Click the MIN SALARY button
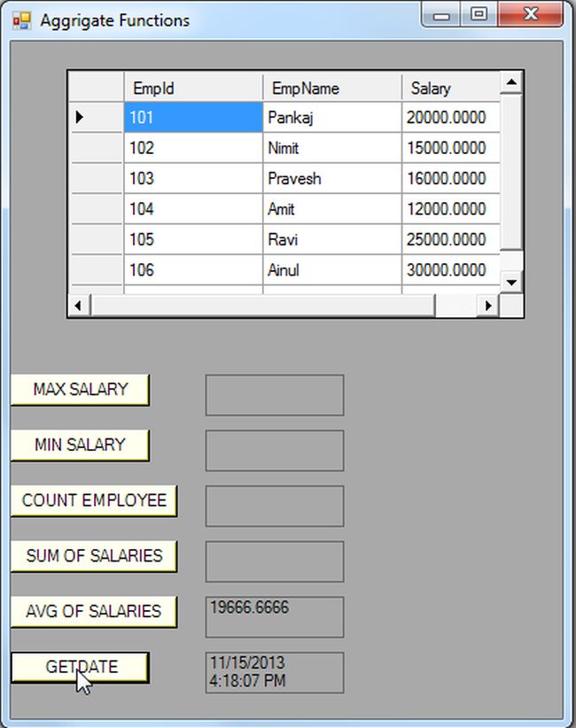Viewport: 576px width, 728px height. (80, 445)
